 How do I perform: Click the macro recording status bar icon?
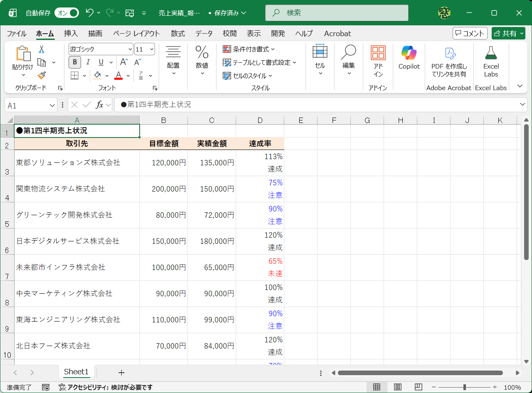46,387
